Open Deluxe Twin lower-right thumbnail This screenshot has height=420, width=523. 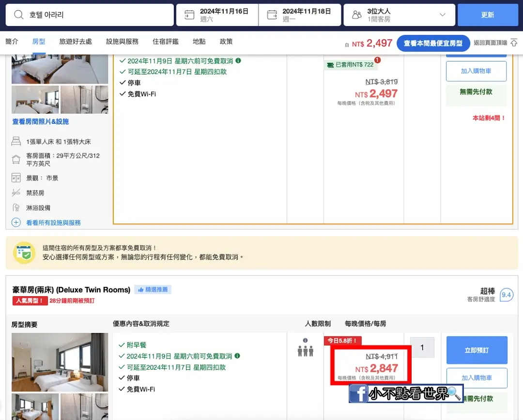(x=84, y=406)
